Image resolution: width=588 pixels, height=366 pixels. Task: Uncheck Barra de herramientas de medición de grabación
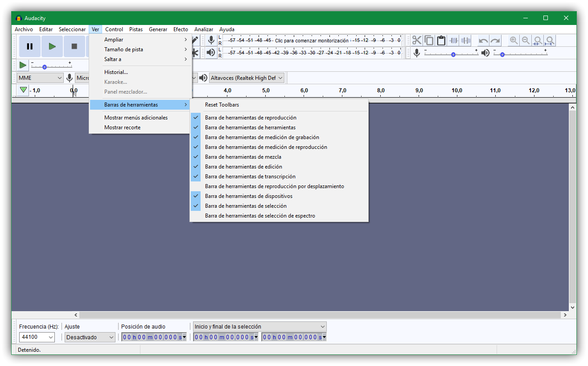tap(279, 137)
